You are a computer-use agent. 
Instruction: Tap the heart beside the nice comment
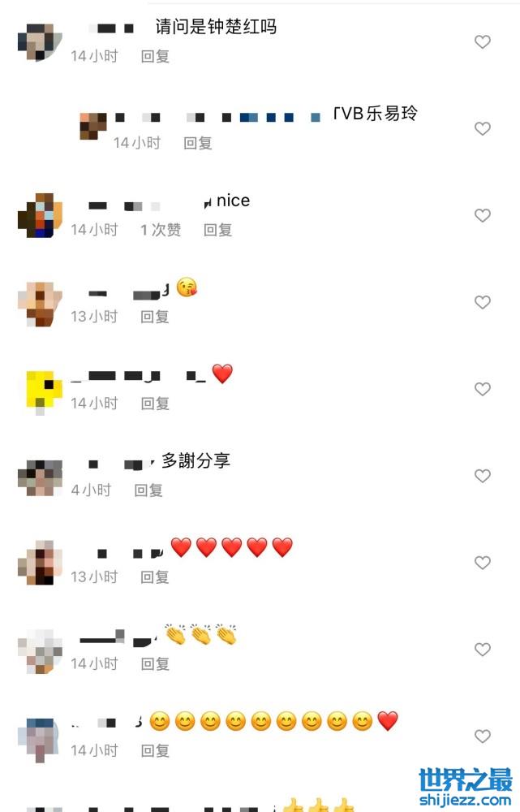point(482,215)
